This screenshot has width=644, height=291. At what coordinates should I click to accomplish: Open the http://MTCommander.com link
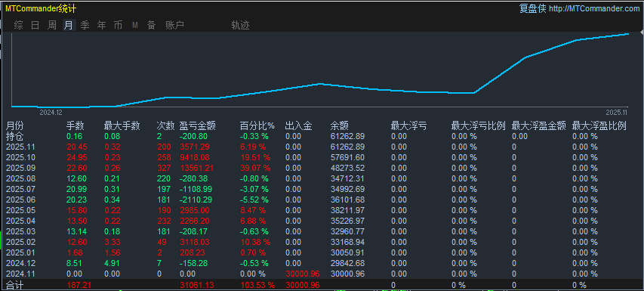(594, 8)
